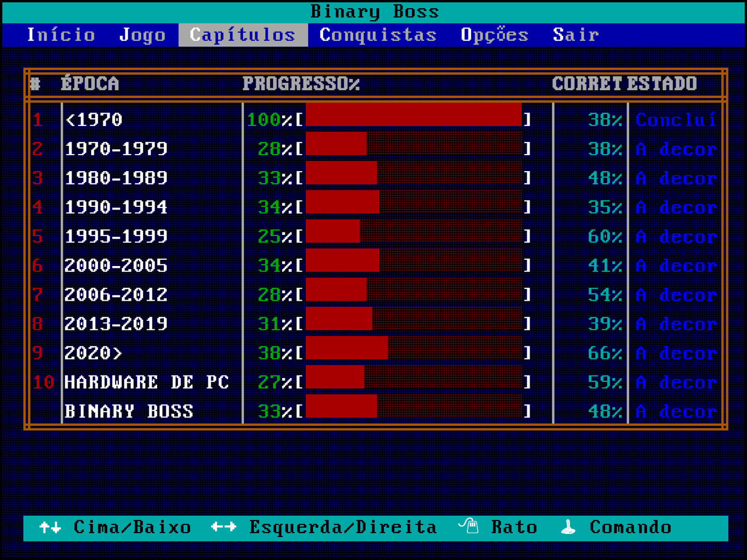Click the left/right arrows icon for Esquerda/Direita
Image resolution: width=747 pixels, height=560 pixels.
[224, 527]
